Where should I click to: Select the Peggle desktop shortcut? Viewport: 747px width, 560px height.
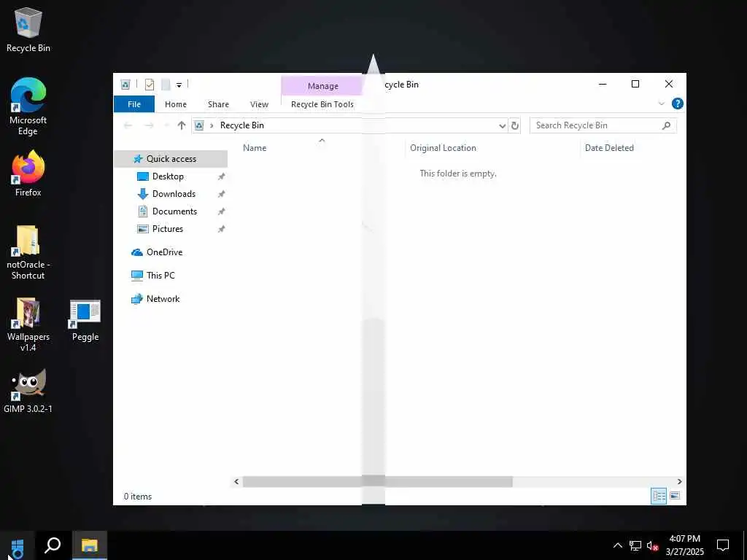tap(85, 320)
